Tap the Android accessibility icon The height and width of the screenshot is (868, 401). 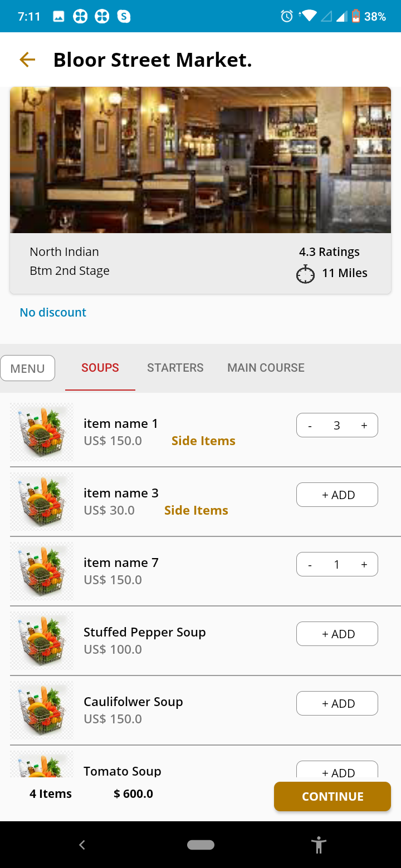[319, 845]
